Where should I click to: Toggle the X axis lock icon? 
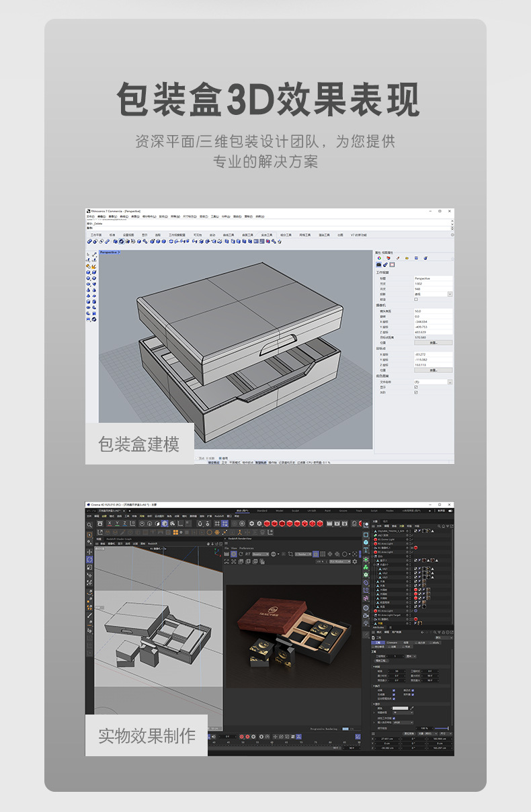pyautogui.click(x=108, y=524)
